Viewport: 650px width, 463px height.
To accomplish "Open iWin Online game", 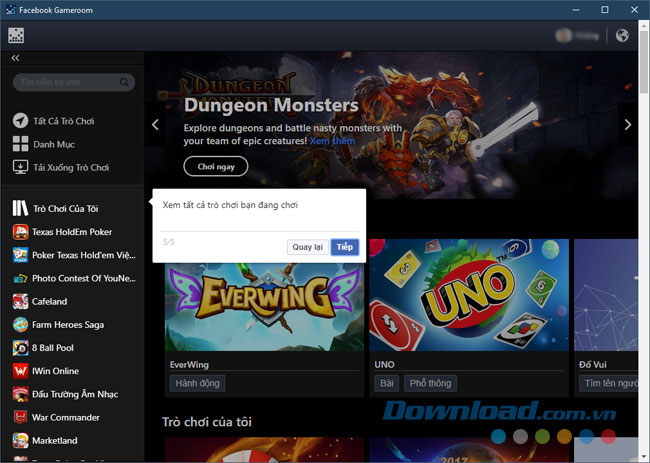I will [55, 371].
